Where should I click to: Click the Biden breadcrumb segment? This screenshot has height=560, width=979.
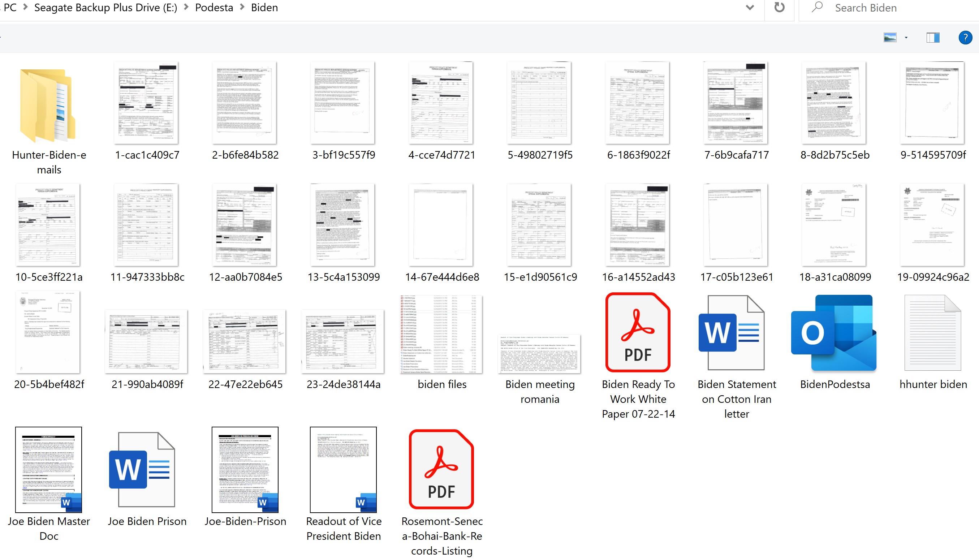[264, 8]
